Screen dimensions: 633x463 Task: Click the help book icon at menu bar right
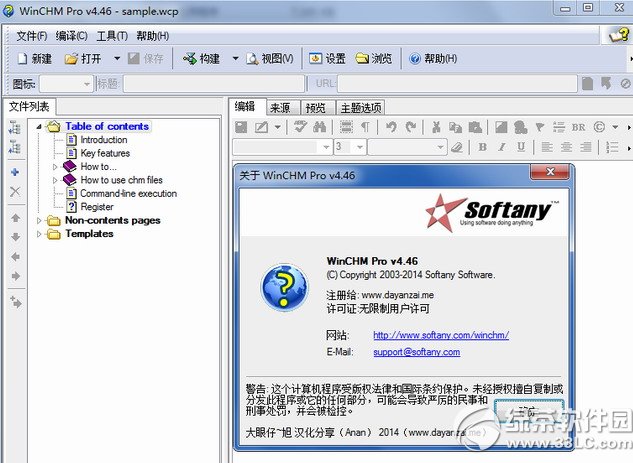[x=619, y=36]
